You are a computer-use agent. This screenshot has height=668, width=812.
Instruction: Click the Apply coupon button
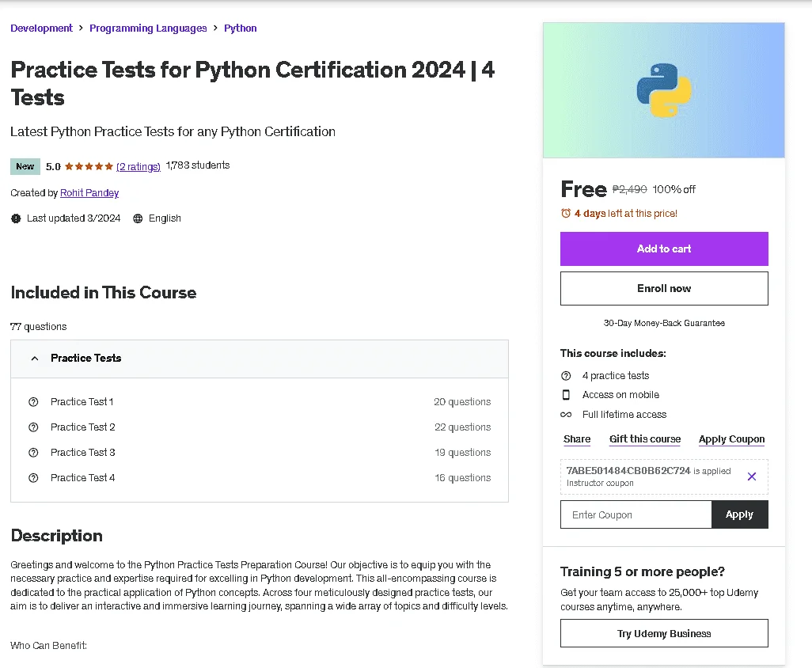coord(739,514)
